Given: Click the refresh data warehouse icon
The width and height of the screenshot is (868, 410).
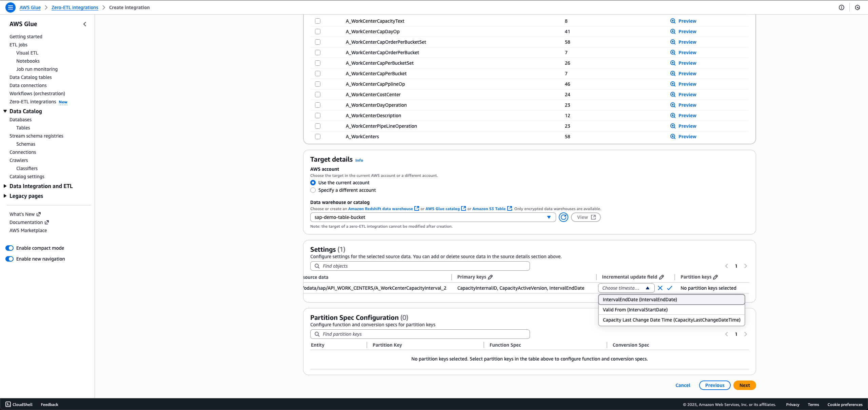Looking at the screenshot, I should [x=563, y=217].
